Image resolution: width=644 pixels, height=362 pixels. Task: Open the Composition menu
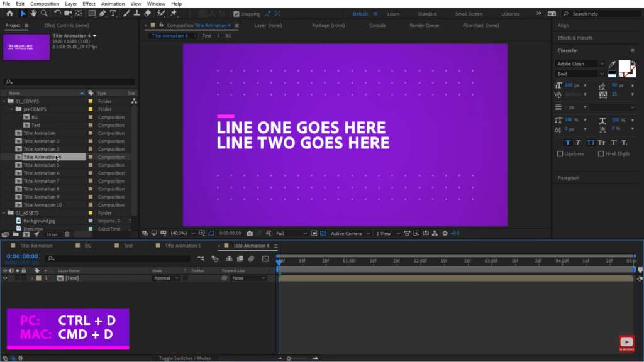45,4
